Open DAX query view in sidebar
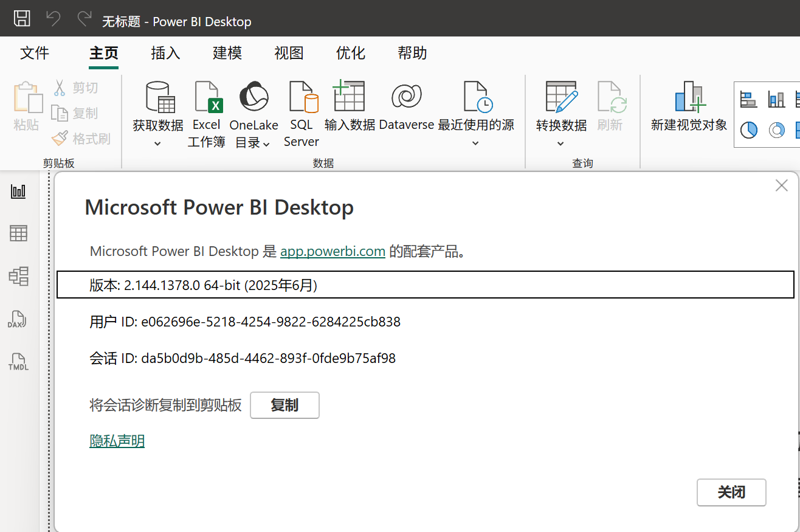The image size is (800, 532). click(17, 319)
